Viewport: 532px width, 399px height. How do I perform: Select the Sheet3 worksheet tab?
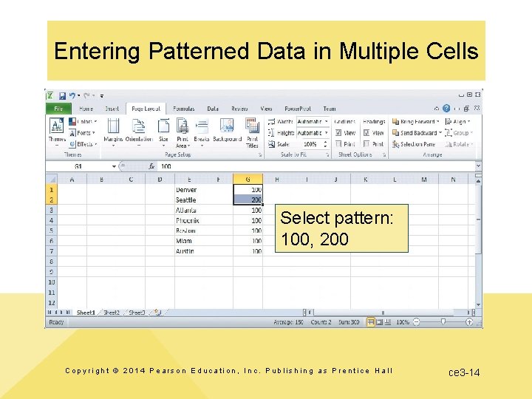[x=137, y=313]
